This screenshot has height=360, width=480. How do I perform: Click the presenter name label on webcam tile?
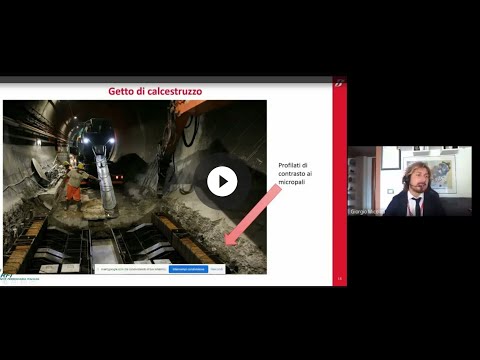pyautogui.click(x=367, y=212)
